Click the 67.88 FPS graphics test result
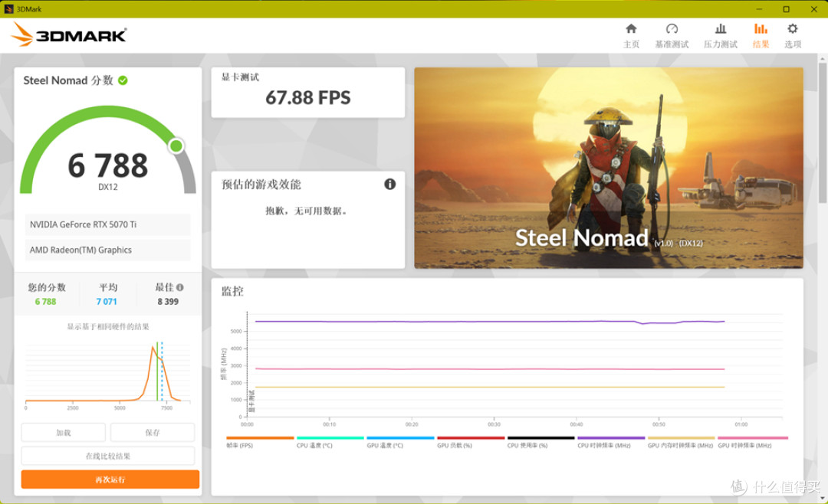 pos(308,97)
